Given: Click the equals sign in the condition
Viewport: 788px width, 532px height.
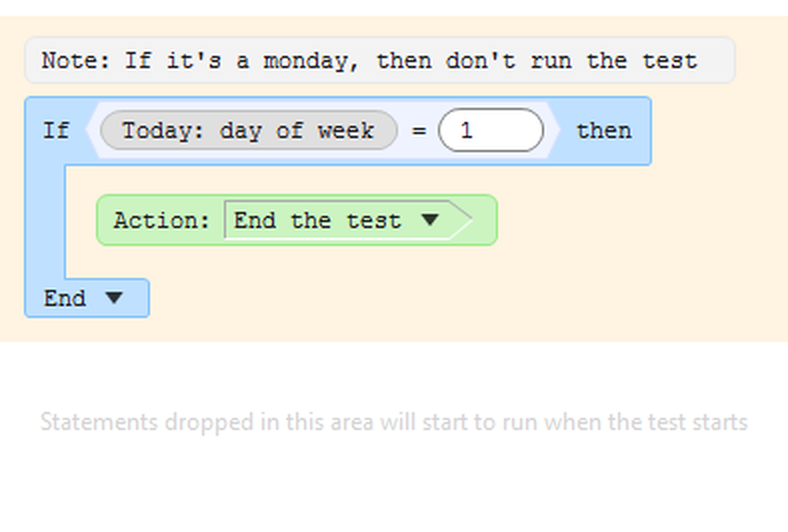Looking at the screenshot, I should pyautogui.click(x=419, y=131).
